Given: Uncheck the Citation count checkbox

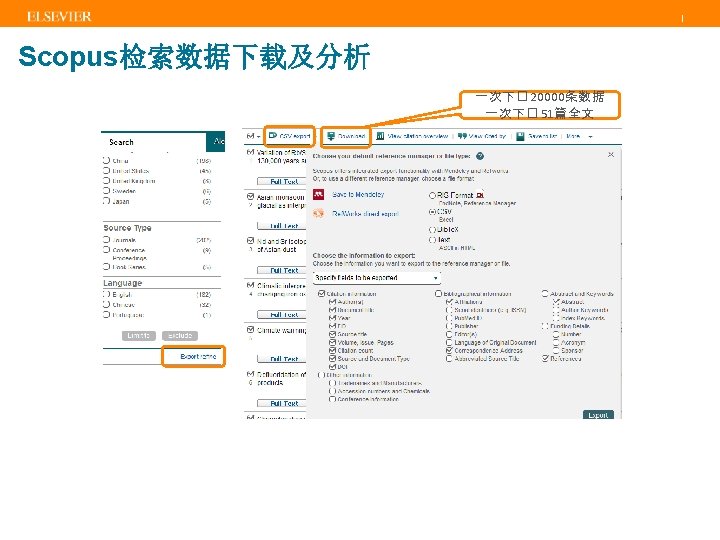Looking at the screenshot, I should click(x=332, y=350).
